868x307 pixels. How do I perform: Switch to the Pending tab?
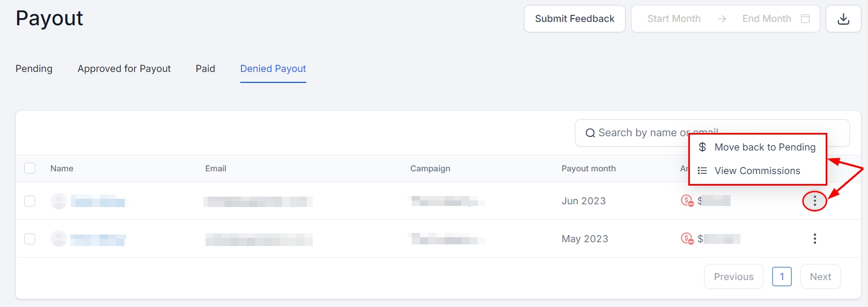(34, 69)
